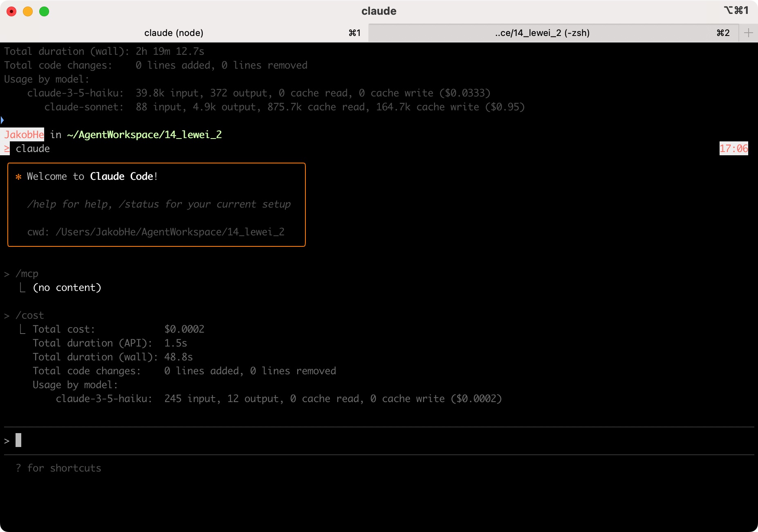Click the 17:06 timestamp badge
The image size is (758, 532).
(733, 148)
